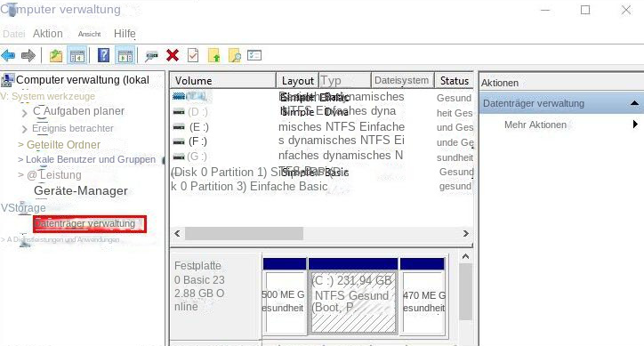The height and width of the screenshot is (346, 644).
Task: Go back with the blue left arrow
Action: click(8, 55)
